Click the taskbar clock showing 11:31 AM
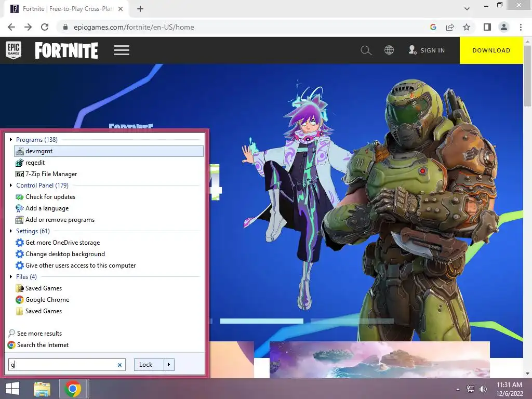The image size is (532, 399). [x=509, y=389]
